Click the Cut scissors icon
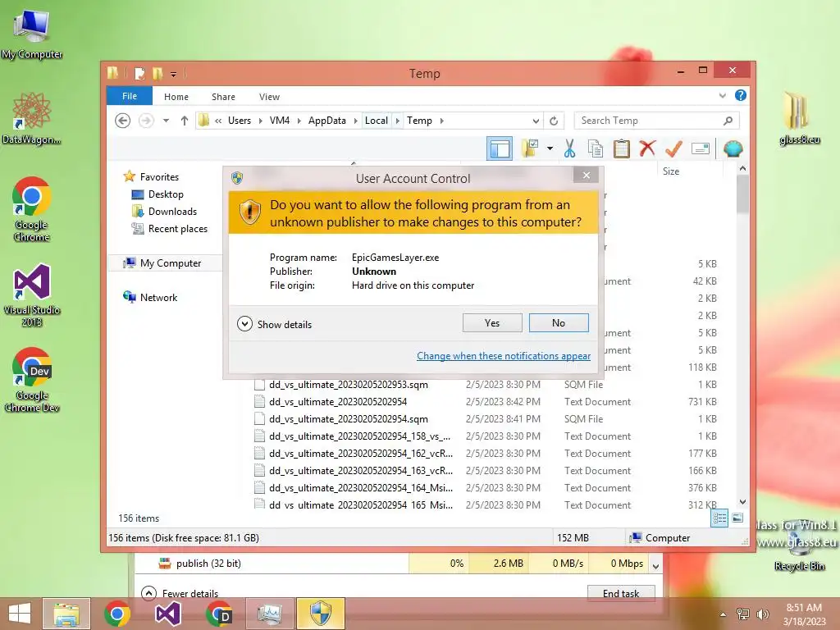This screenshot has height=630, width=840. point(569,148)
